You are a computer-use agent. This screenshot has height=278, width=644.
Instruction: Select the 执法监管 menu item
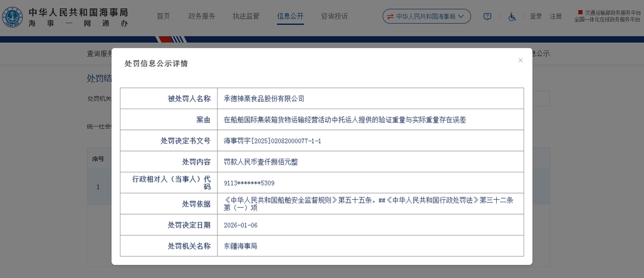coord(246,16)
